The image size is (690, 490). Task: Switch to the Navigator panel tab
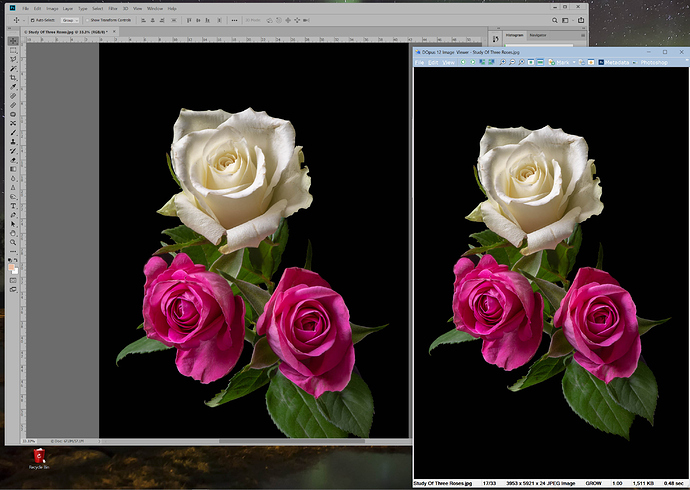pyautogui.click(x=538, y=35)
